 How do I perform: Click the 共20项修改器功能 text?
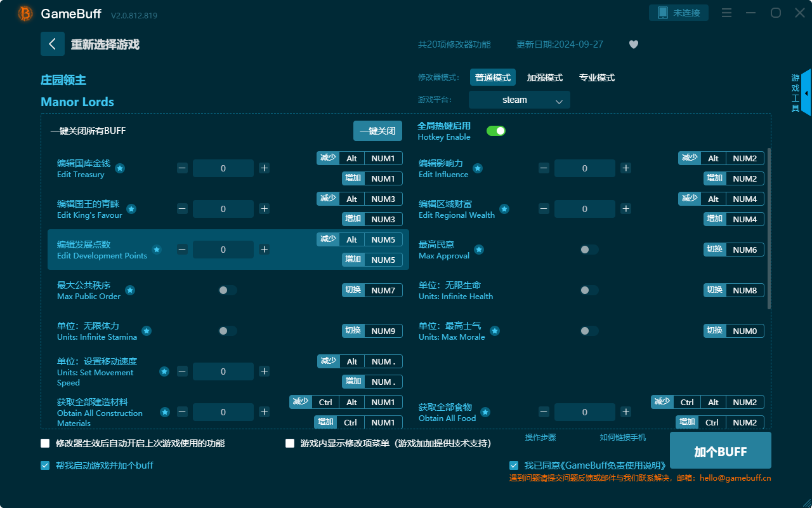click(454, 44)
